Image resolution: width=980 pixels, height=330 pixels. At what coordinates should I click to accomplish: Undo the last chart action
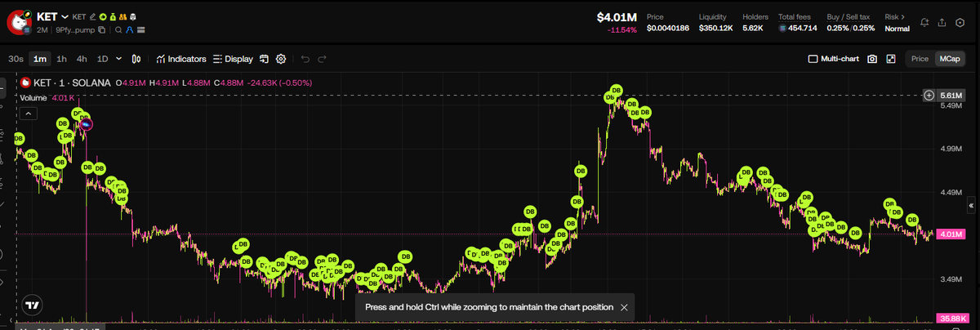(x=305, y=59)
